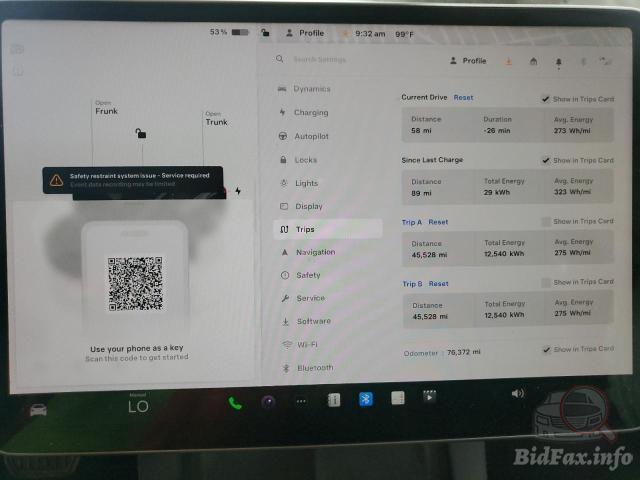Tap the connectivity signal icon in header
Image resolution: width=640 pixels, height=480 pixels.
pyautogui.click(x=605, y=61)
